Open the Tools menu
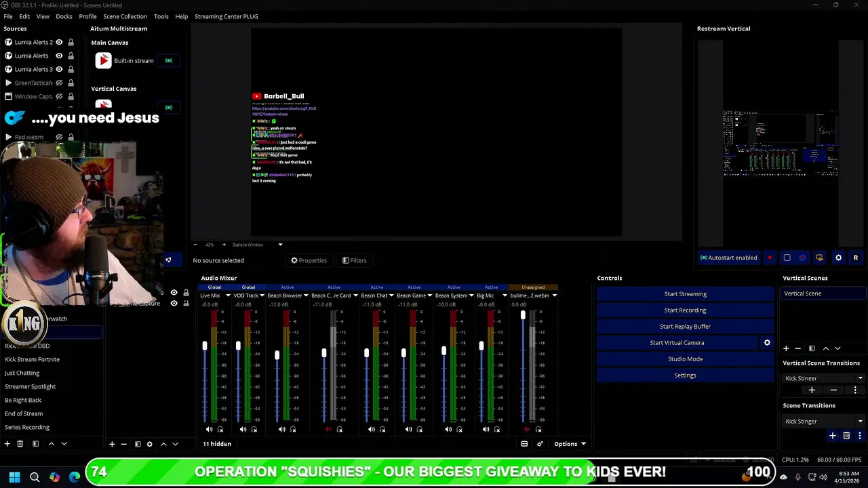This screenshot has height=488, width=868. pyautogui.click(x=161, y=16)
